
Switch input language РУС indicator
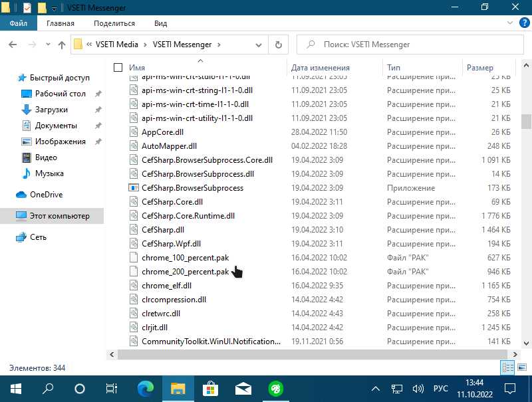click(440, 389)
